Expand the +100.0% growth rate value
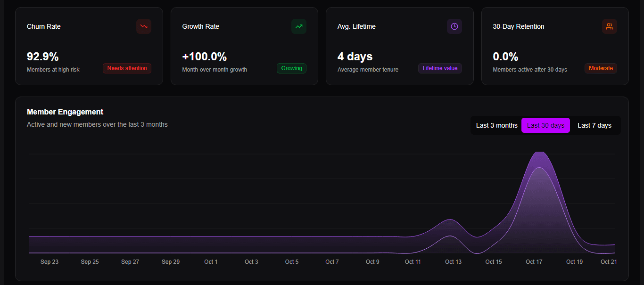Viewport: 644px width, 285px height. pos(205,56)
